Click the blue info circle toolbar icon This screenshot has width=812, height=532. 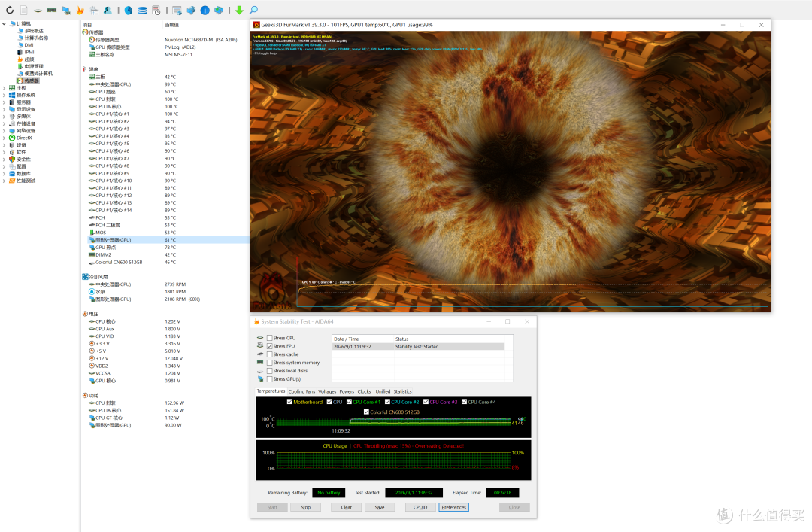205,10
